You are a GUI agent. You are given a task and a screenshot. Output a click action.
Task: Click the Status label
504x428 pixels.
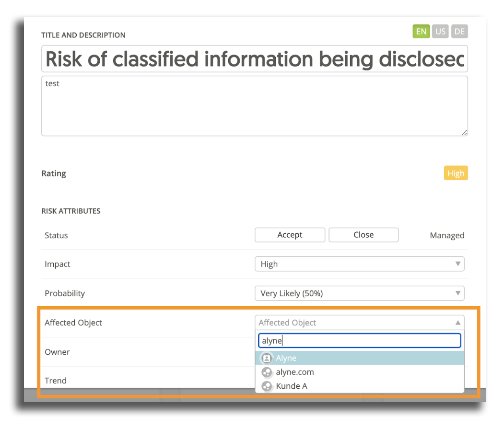coord(56,235)
